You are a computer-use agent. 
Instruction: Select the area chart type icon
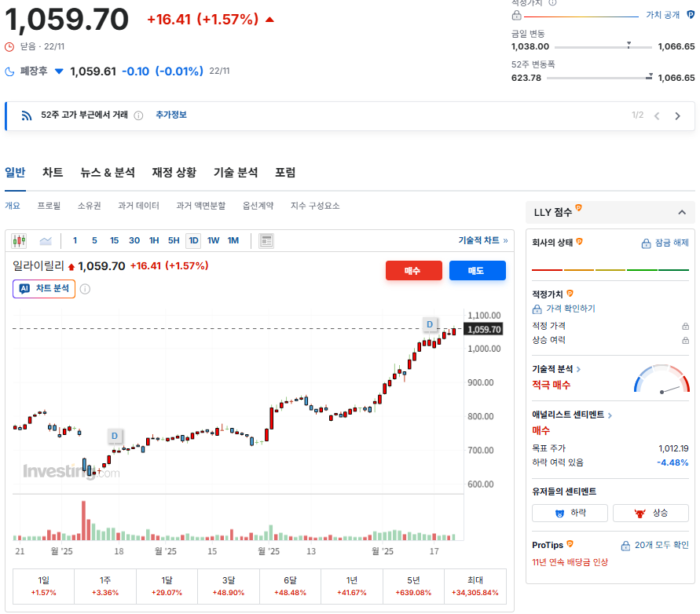pyautogui.click(x=46, y=241)
